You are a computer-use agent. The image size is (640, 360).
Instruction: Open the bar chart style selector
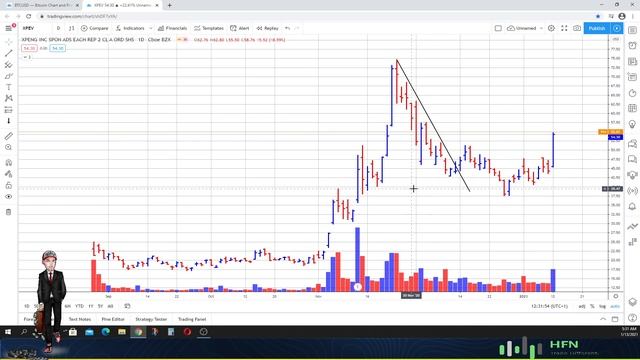71,28
